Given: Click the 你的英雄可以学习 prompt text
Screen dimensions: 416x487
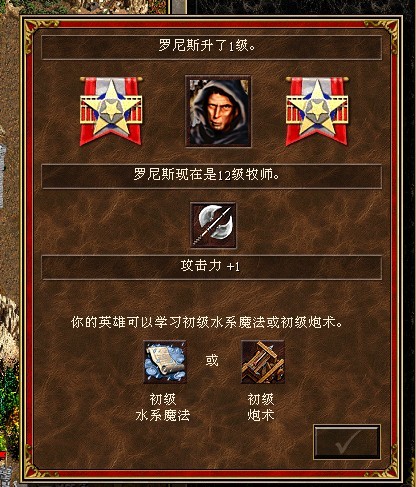Looking at the screenshot, I should [x=207, y=323].
